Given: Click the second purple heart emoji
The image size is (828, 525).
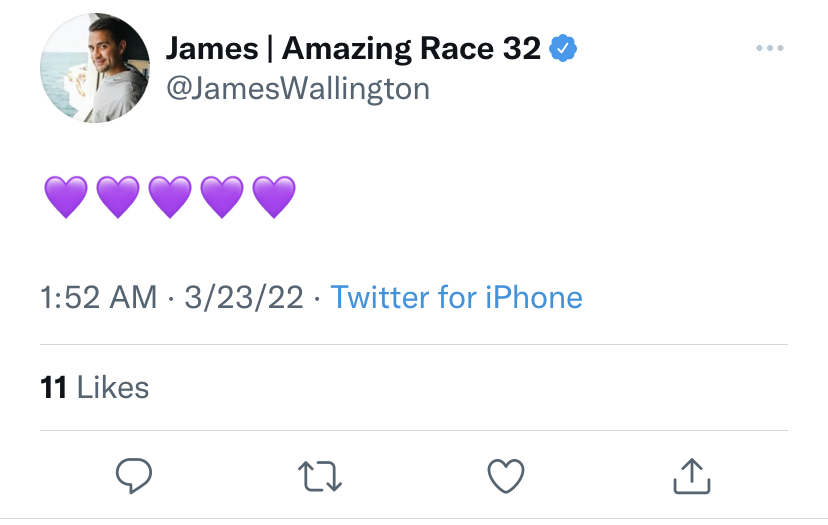Looking at the screenshot, I should 118,197.
